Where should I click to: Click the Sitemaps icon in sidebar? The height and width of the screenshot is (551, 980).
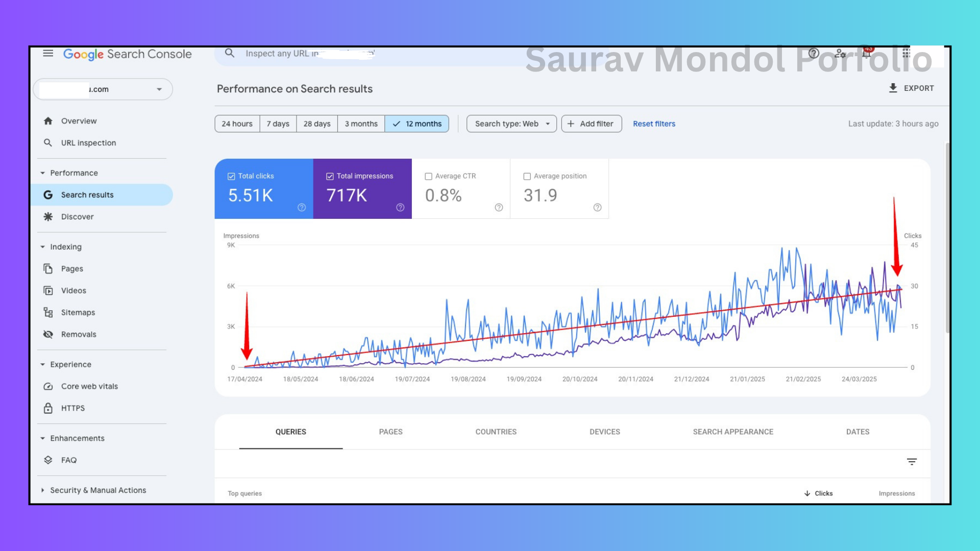pyautogui.click(x=48, y=313)
